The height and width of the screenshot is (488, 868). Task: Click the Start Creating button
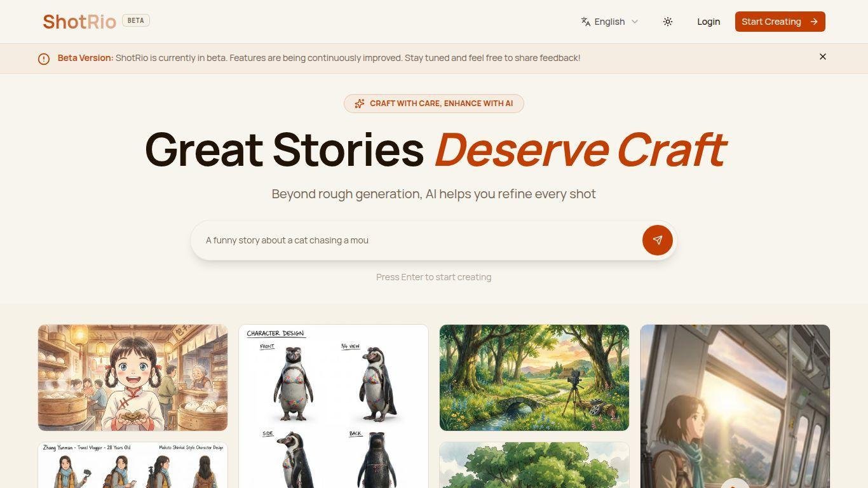click(x=780, y=22)
